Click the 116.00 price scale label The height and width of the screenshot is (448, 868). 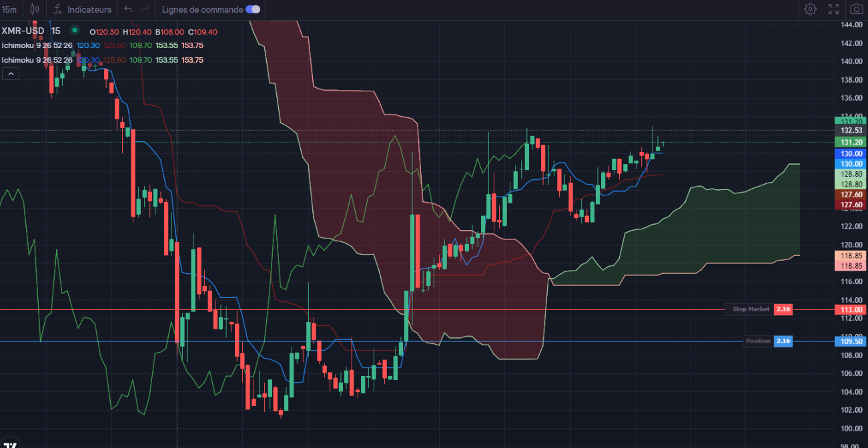click(851, 281)
